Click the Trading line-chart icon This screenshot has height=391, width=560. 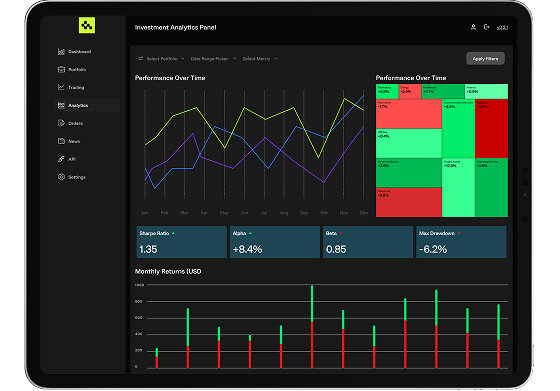pyautogui.click(x=61, y=87)
